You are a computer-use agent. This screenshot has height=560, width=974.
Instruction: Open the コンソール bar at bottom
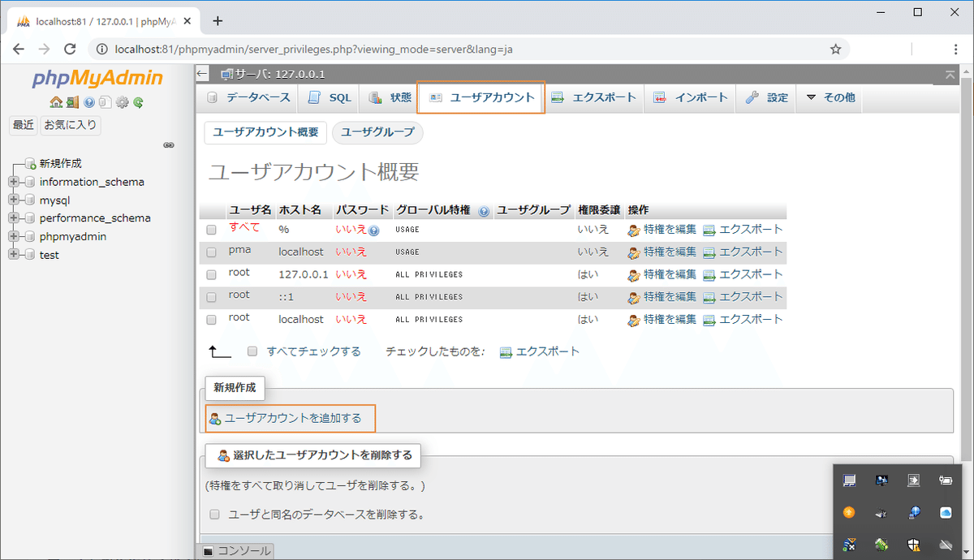click(236, 551)
